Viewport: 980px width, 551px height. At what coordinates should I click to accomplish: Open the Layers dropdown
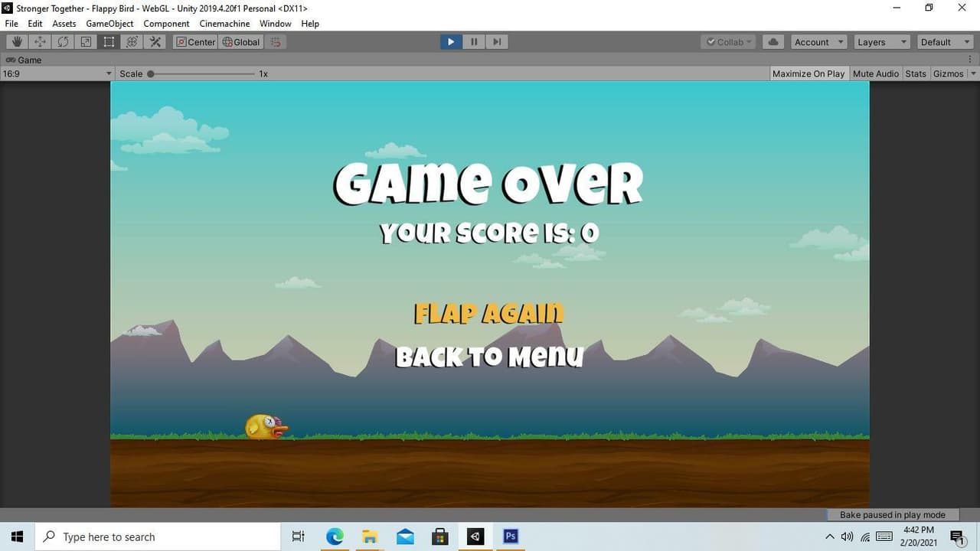coord(881,42)
